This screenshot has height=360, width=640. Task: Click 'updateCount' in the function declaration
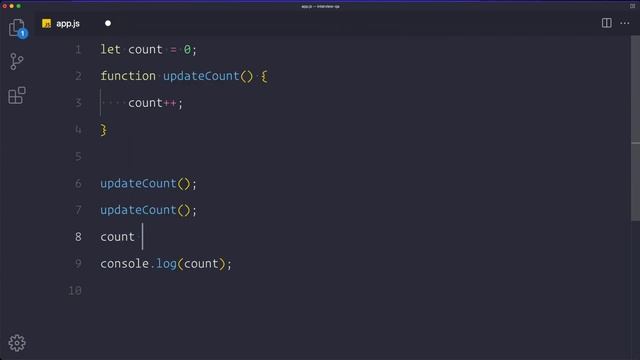tap(201, 76)
